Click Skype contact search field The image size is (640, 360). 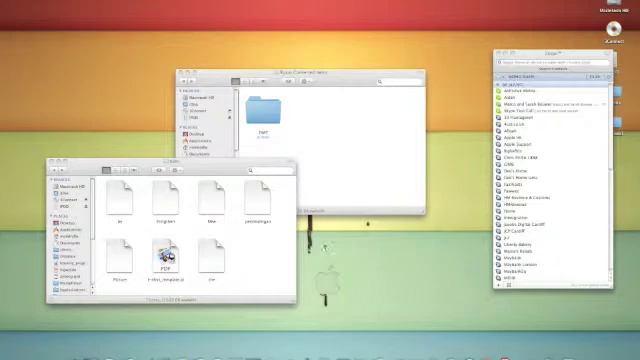point(553,62)
